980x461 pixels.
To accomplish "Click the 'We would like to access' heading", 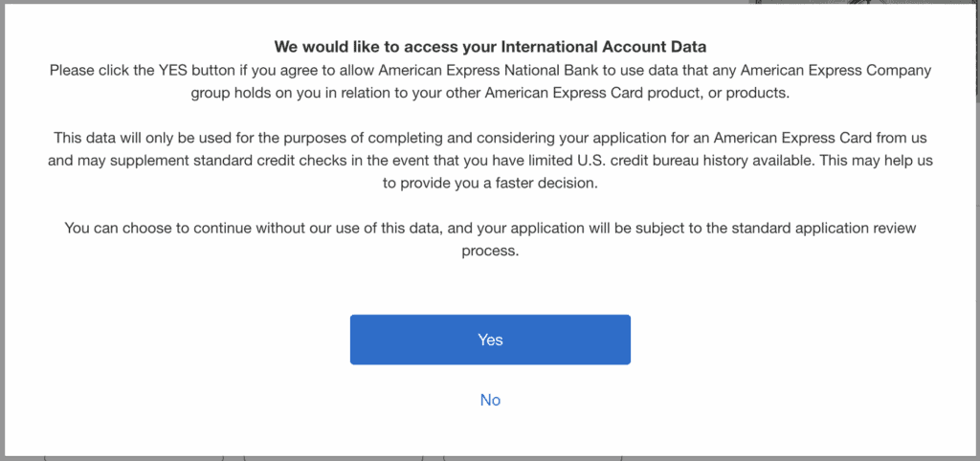I will [x=490, y=46].
